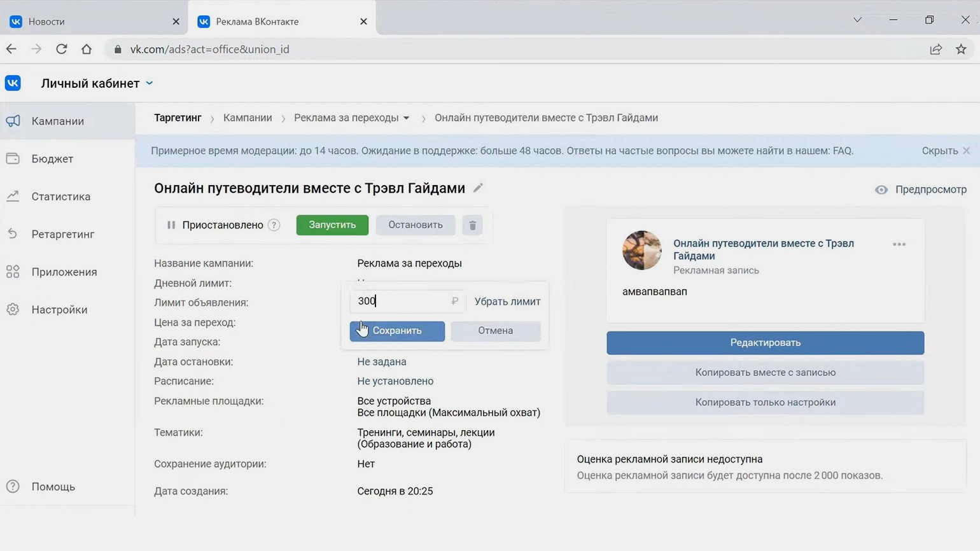Switch to the Новости browser tab

coord(94,21)
